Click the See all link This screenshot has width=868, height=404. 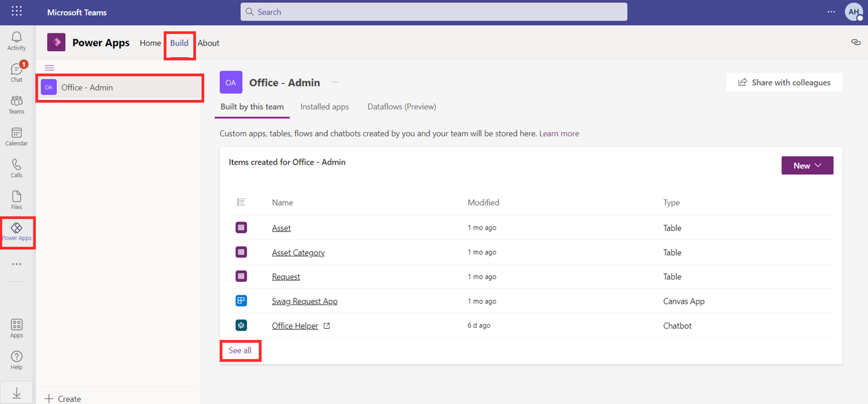240,350
